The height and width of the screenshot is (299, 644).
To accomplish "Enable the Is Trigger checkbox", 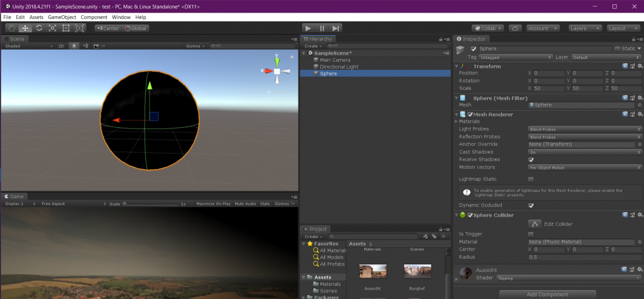I will tap(531, 234).
